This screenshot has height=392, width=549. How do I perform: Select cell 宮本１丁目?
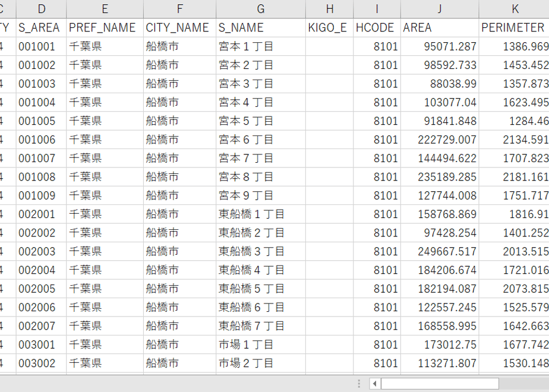click(261, 46)
